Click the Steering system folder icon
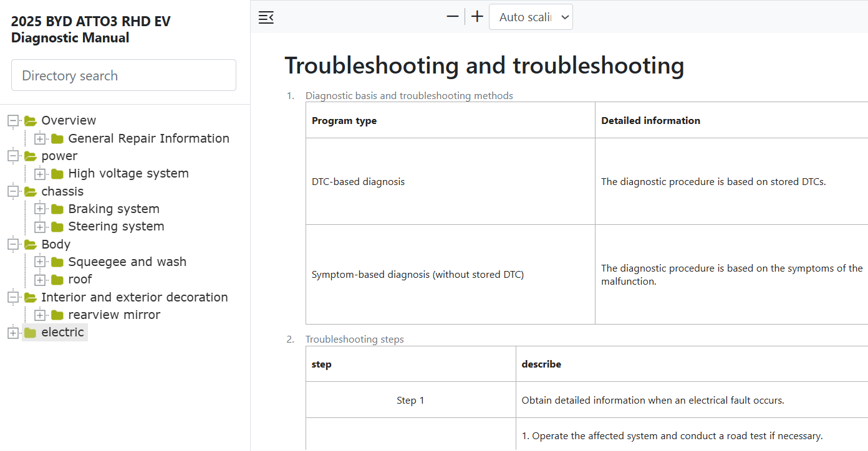This screenshot has height=451, width=868. click(x=57, y=227)
